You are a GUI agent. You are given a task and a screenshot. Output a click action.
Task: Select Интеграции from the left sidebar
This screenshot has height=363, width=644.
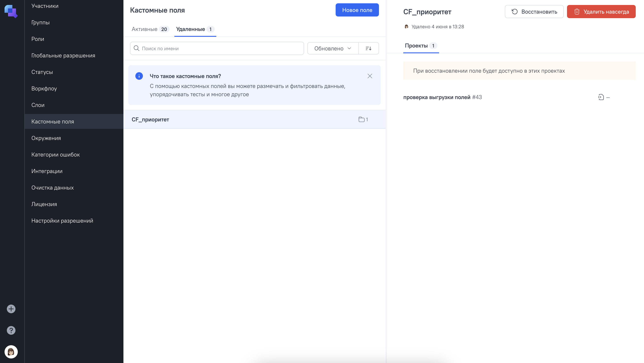47,171
